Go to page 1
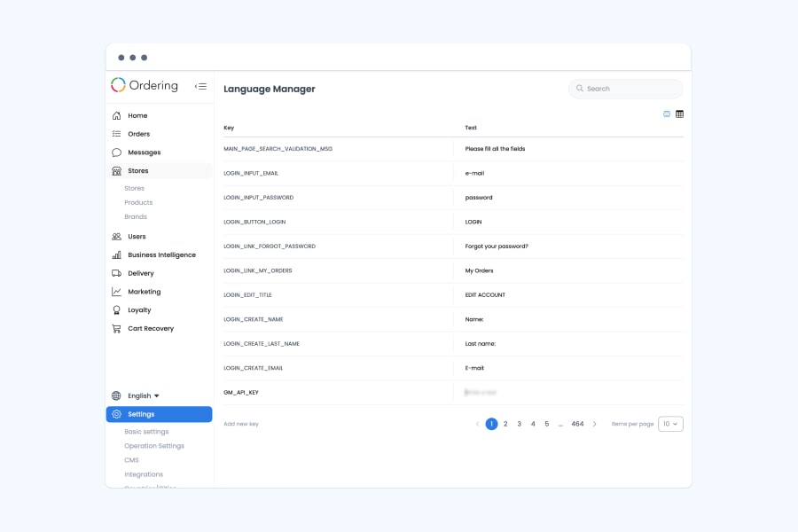Image resolution: width=798 pixels, height=532 pixels. tap(491, 424)
